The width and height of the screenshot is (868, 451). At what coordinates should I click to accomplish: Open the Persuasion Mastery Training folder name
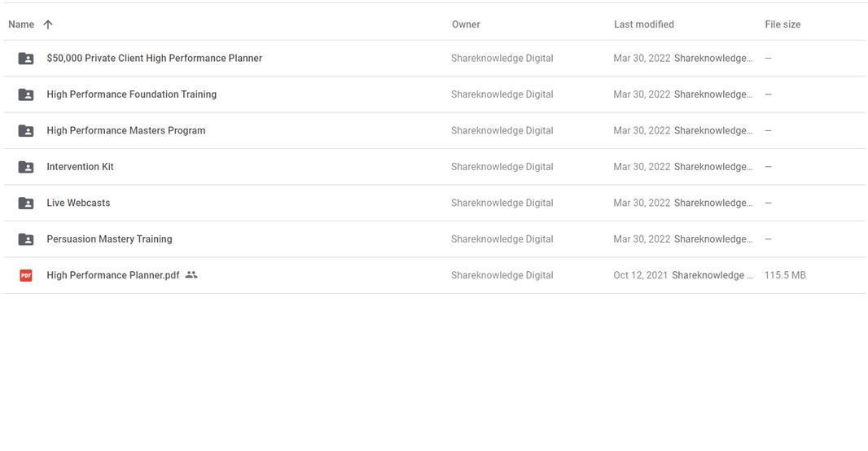(109, 239)
